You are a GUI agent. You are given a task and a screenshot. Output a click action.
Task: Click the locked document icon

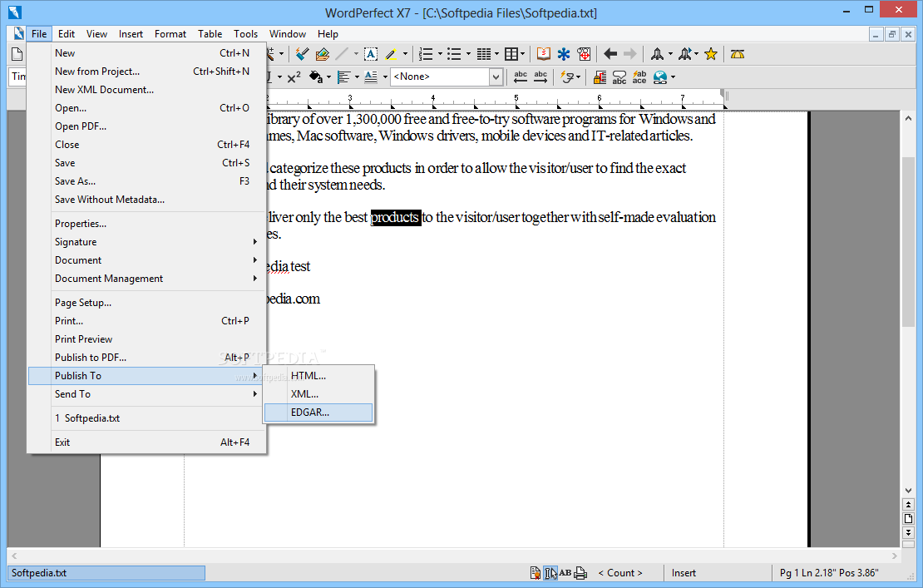point(600,77)
